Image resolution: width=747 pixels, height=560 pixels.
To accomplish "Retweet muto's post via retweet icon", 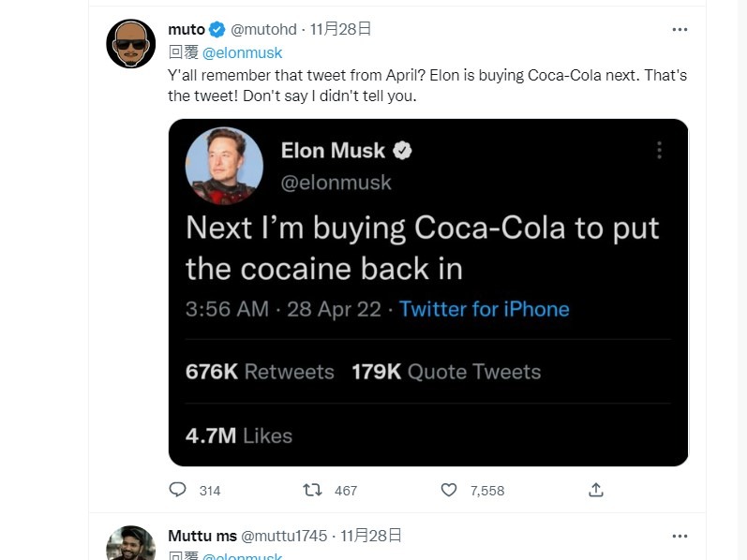I will [312, 490].
